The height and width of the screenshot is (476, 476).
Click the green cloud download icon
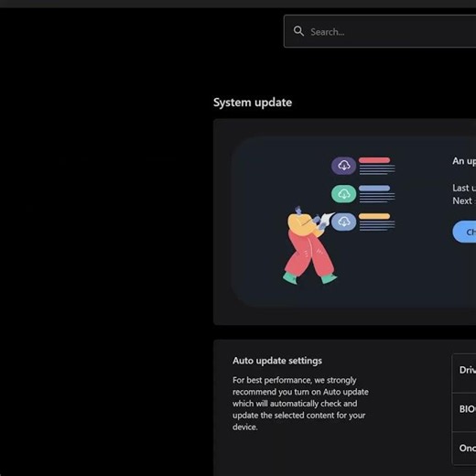click(x=343, y=194)
